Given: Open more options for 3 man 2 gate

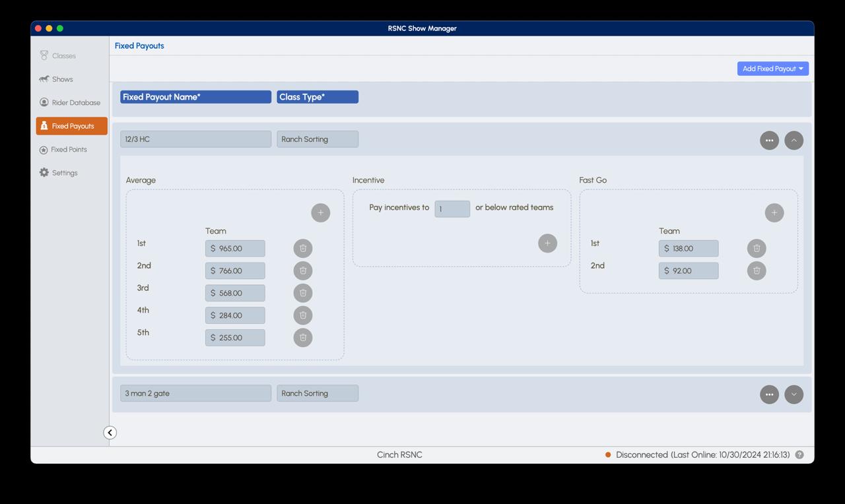Looking at the screenshot, I should click(x=769, y=394).
